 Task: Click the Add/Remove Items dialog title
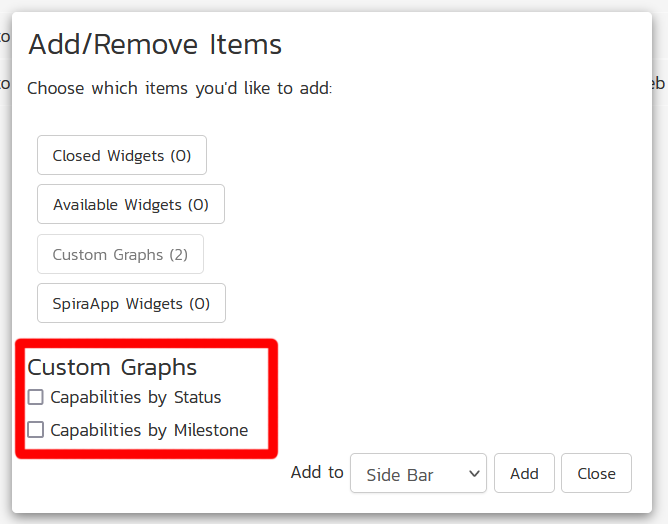(x=155, y=44)
